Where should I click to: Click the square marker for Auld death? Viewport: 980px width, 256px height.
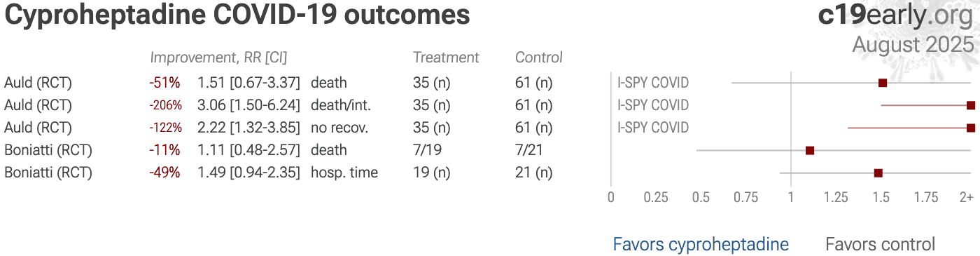(x=882, y=83)
